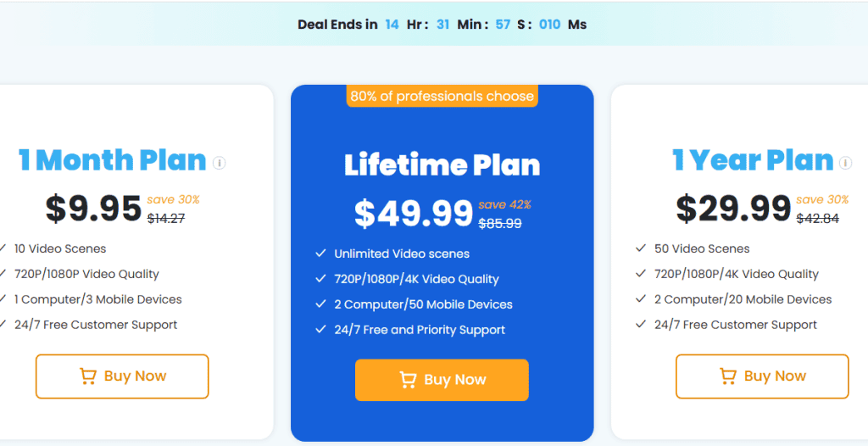This screenshot has height=446, width=868.
Task: Click the info icon beside 1 Month Plan
Action: point(220,163)
